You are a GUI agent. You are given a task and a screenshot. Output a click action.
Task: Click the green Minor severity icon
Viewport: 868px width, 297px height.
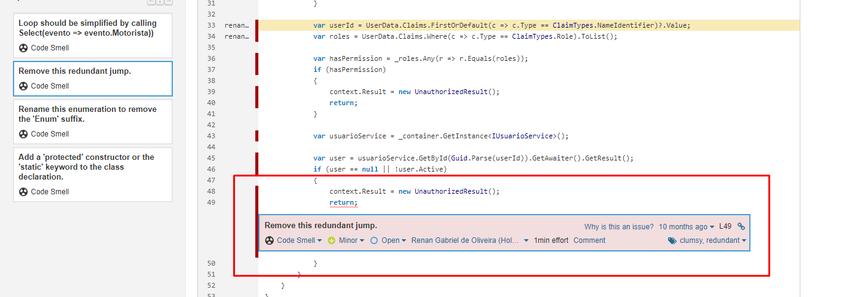click(x=332, y=240)
